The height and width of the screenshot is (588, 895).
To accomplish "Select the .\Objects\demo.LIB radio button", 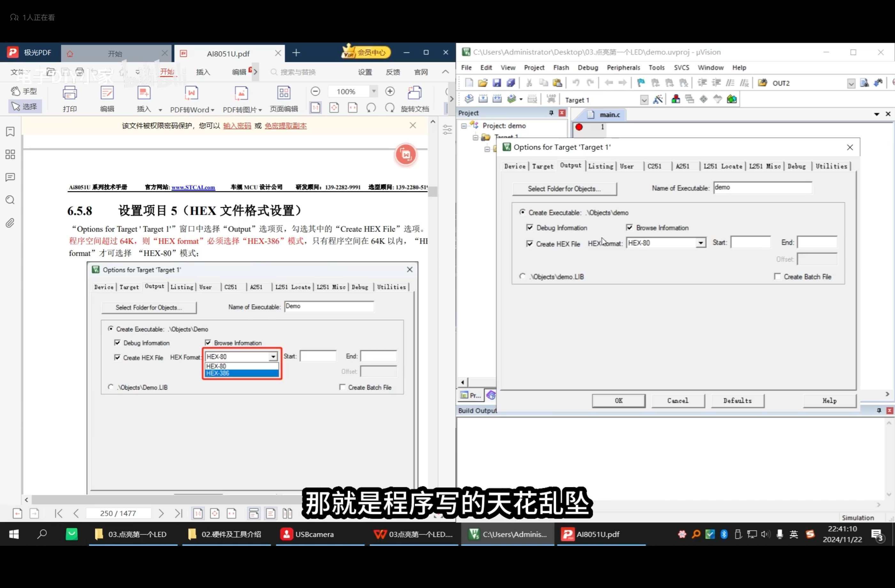I will tap(523, 276).
